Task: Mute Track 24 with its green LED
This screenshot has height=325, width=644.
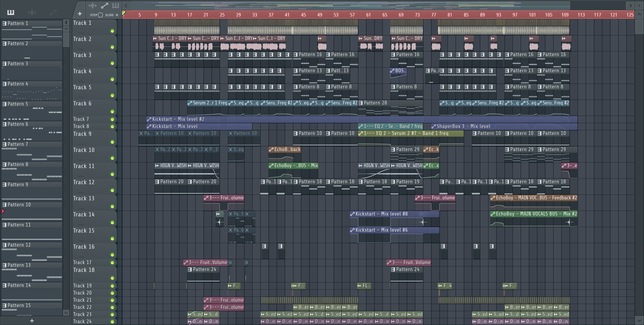Action: tap(112, 322)
